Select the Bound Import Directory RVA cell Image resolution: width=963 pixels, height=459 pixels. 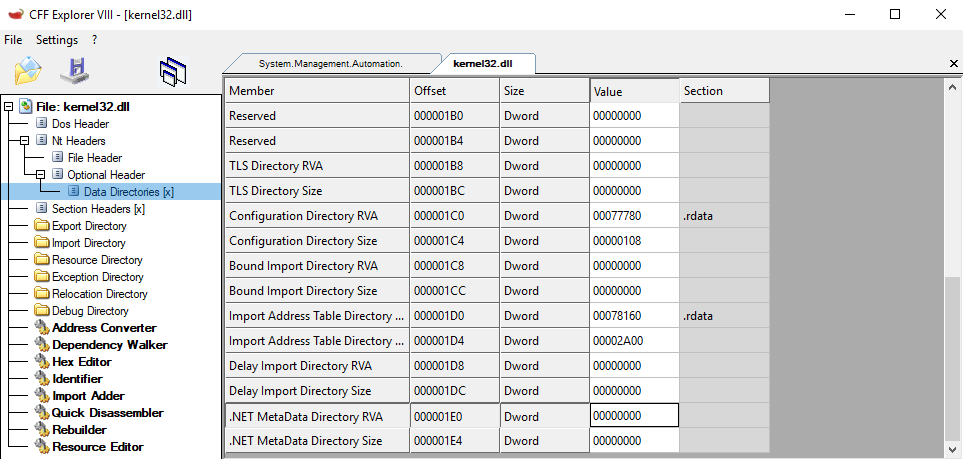(317, 266)
